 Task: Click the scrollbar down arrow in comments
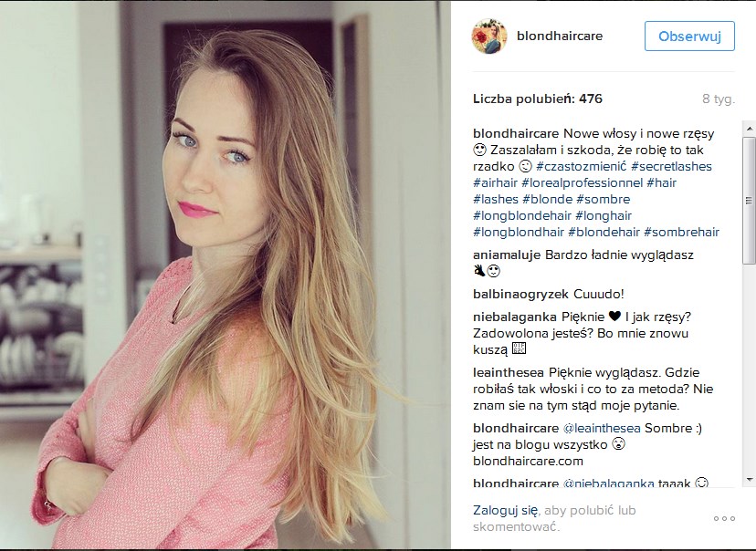[750, 479]
